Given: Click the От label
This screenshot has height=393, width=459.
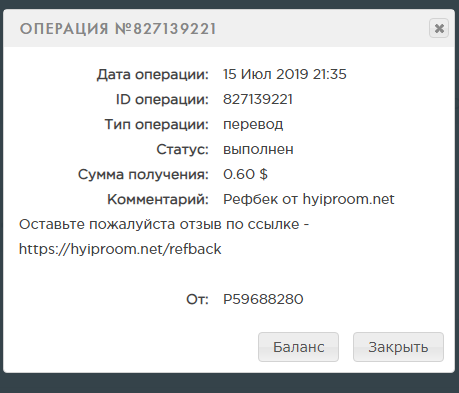Looking at the screenshot, I should [197, 299].
